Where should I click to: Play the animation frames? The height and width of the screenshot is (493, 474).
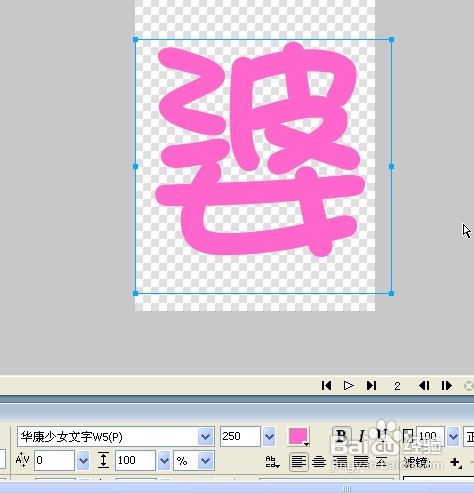[349, 386]
